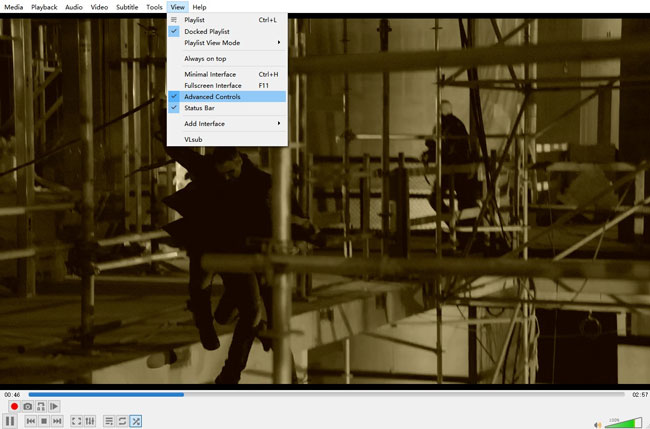
Task: Switch to Minimal Interface
Action: pos(227,74)
